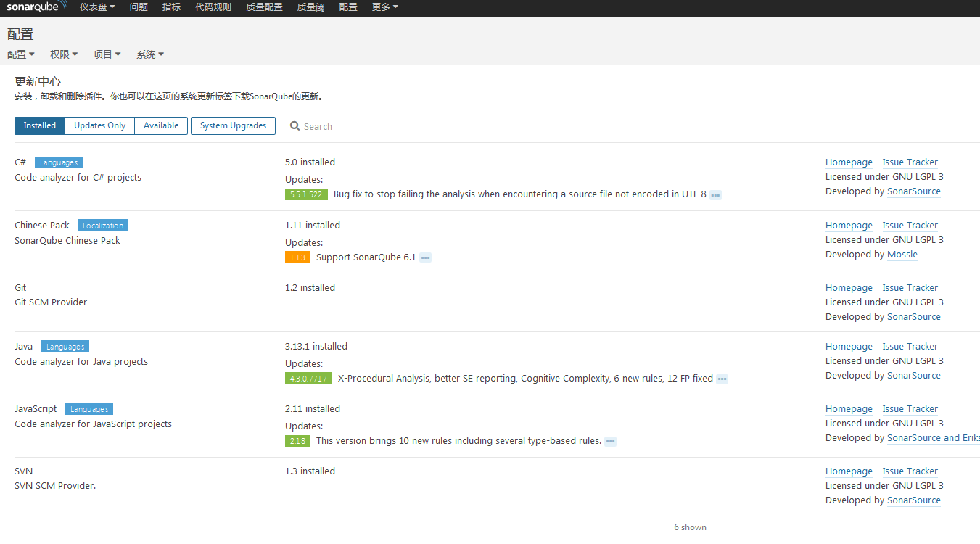Open 质量阈 in top navigation
Image resolution: width=980 pixels, height=544 pixels.
[310, 7]
